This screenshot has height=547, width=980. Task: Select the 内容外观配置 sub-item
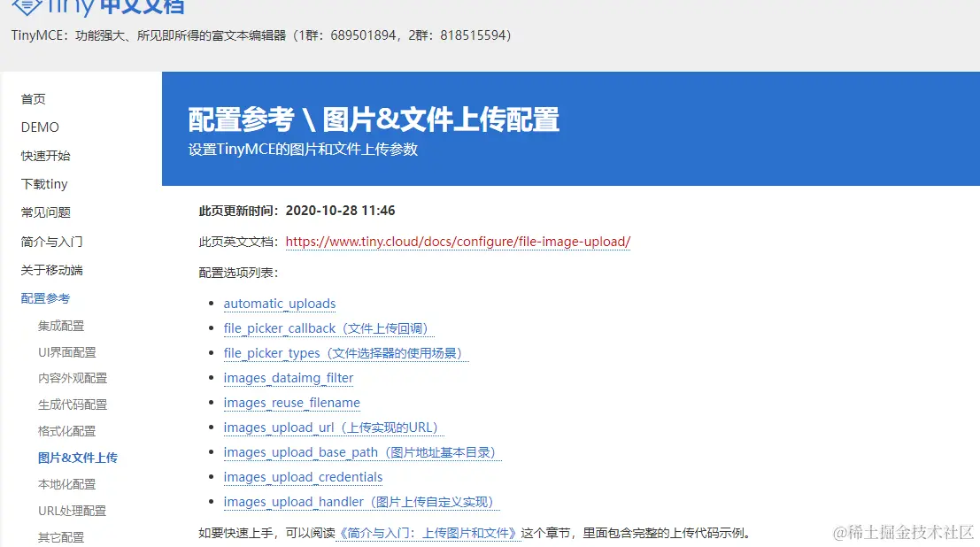pos(73,378)
